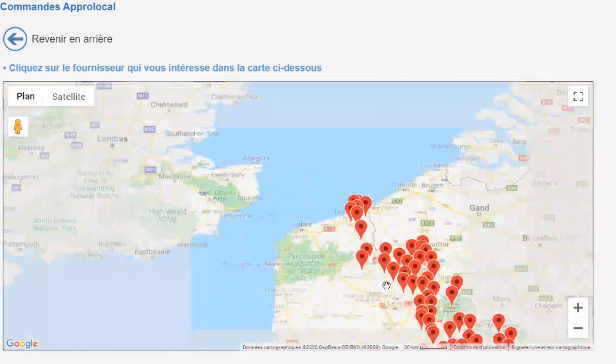Zoom out of the map with minus button

[x=578, y=329]
